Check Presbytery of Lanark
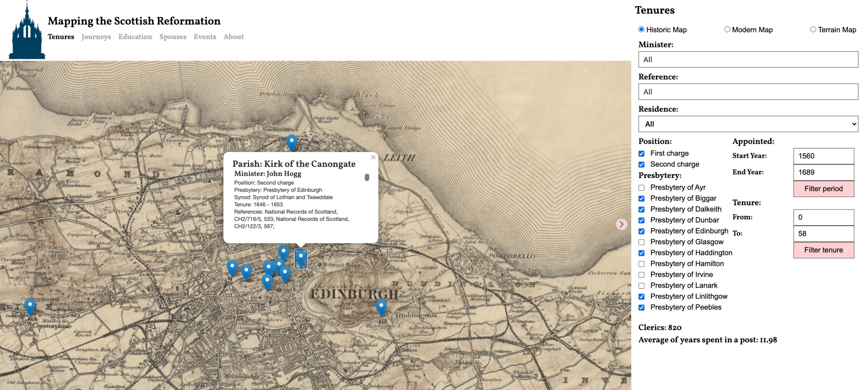Viewport: 868px width, 390px height. (642, 286)
